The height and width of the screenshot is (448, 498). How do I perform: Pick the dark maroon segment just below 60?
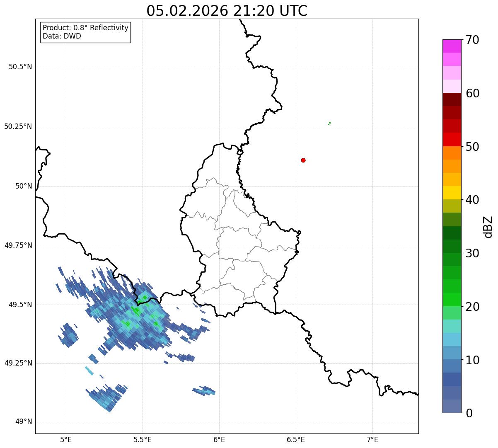(452, 99)
